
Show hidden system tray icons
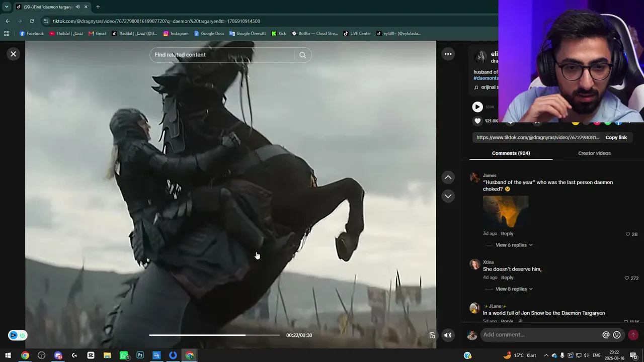click(x=546, y=355)
